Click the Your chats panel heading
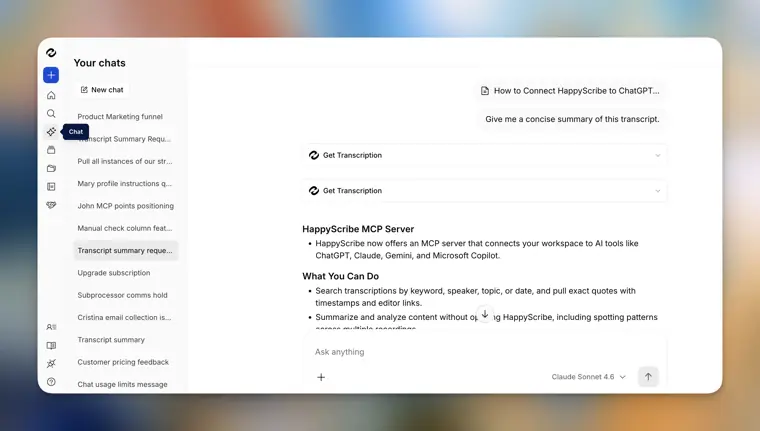This screenshot has width=760, height=431. [99, 63]
